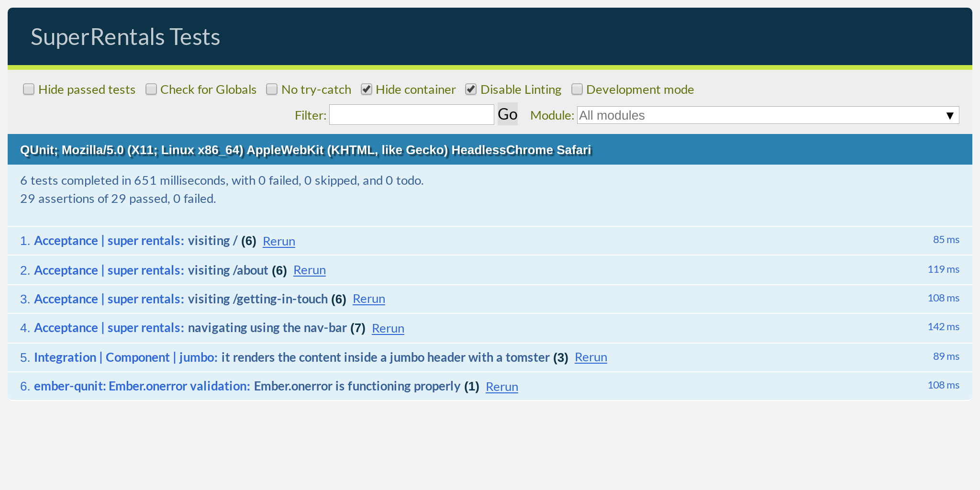Viewport: 980px width, 490px height.
Task: Click the QUnit user agent banner text
Action: coord(305,150)
